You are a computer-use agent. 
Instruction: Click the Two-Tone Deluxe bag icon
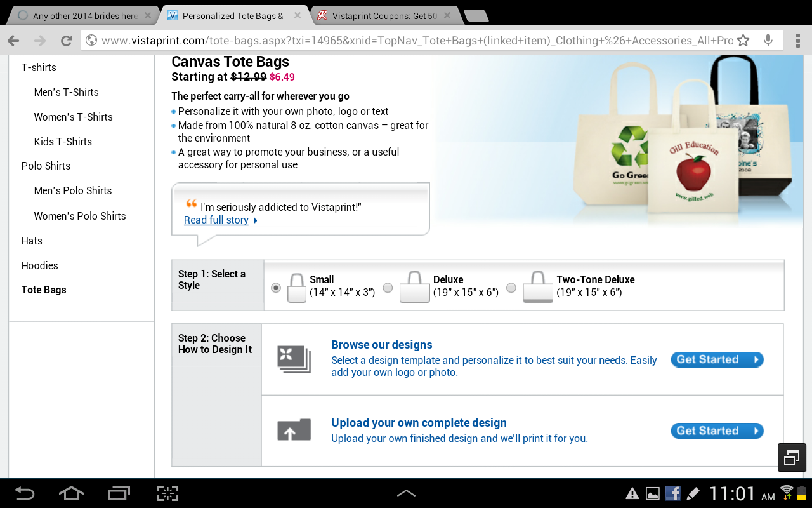point(538,287)
